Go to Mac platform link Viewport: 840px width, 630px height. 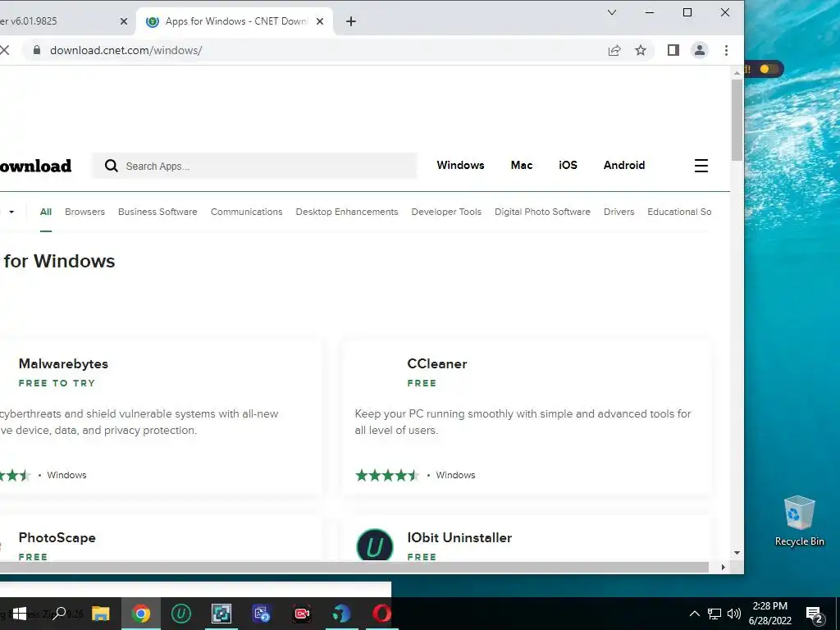[x=521, y=165]
